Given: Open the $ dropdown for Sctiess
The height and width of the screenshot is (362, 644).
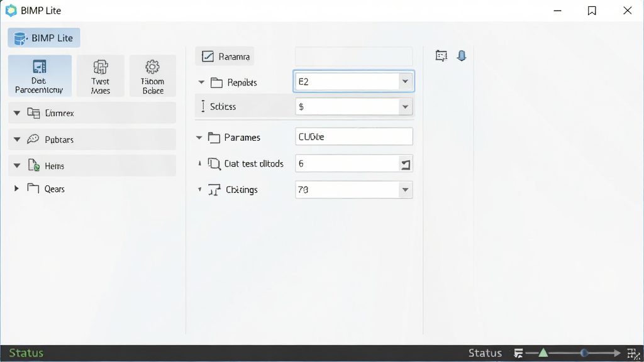Looking at the screenshot, I should point(405,107).
